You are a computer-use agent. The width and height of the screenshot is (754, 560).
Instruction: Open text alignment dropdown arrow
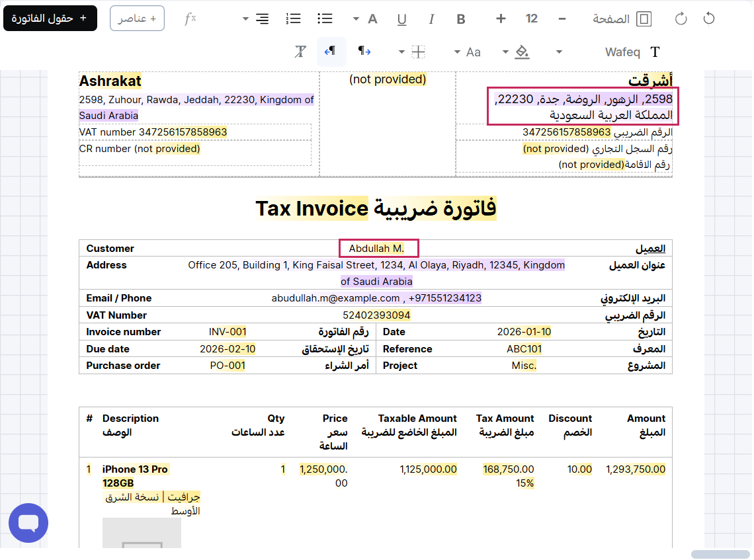(x=245, y=19)
